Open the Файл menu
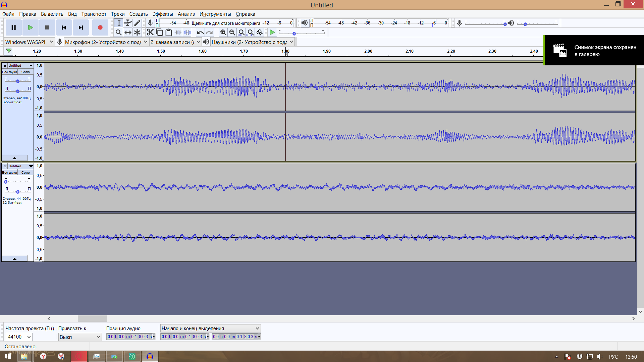The width and height of the screenshot is (644, 362). (x=8, y=14)
